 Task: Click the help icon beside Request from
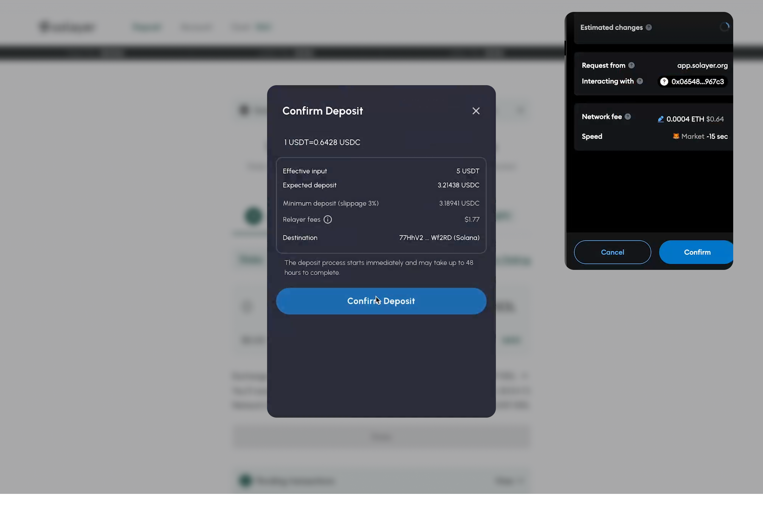[631, 66]
